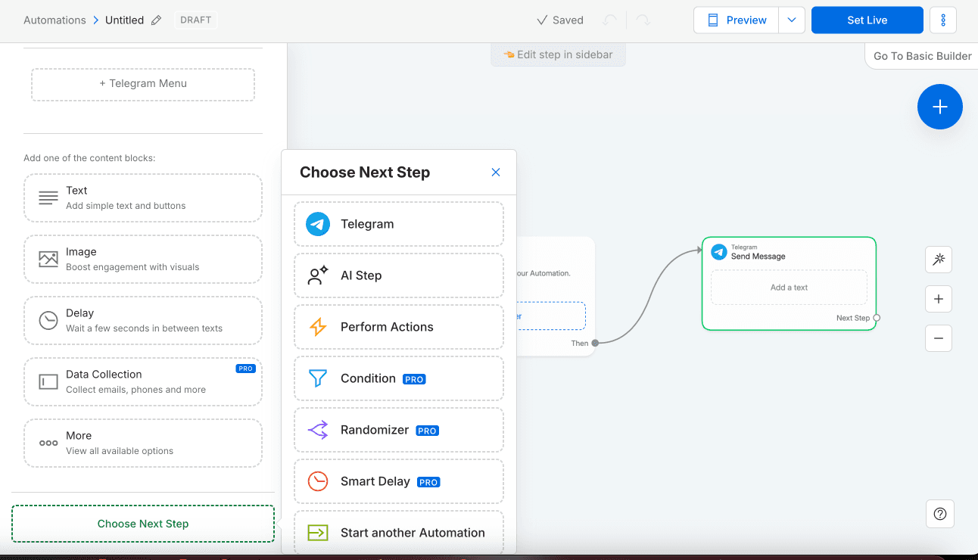Viewport: 978px width, 560px height.
Task: Click the Saved status indicator
Action: tap(560, 20)
